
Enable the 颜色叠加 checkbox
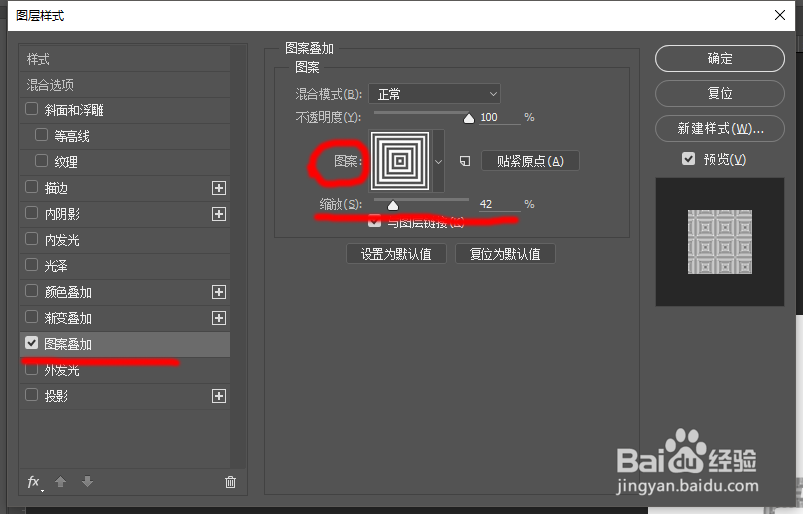pyautogui.click(x=32, y=291)
